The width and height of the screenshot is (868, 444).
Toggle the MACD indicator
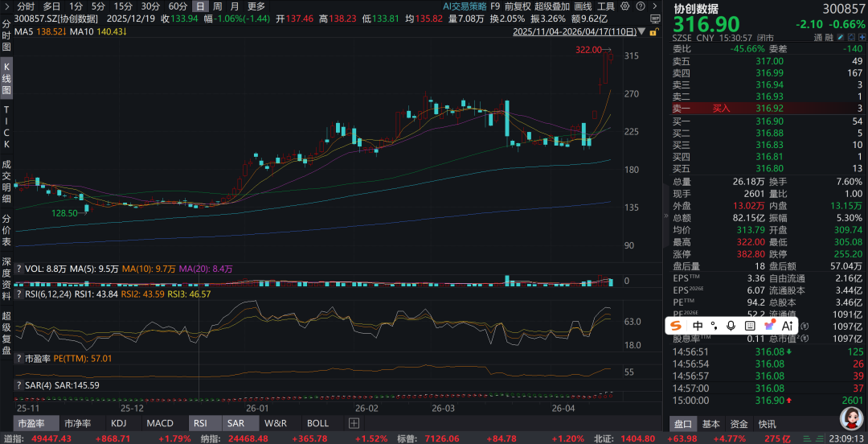coord(160,423)
